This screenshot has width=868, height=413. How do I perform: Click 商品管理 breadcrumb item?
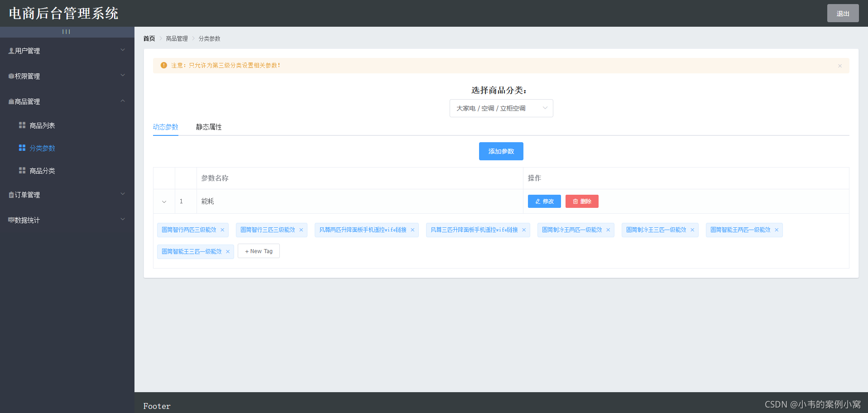point(177,38)
